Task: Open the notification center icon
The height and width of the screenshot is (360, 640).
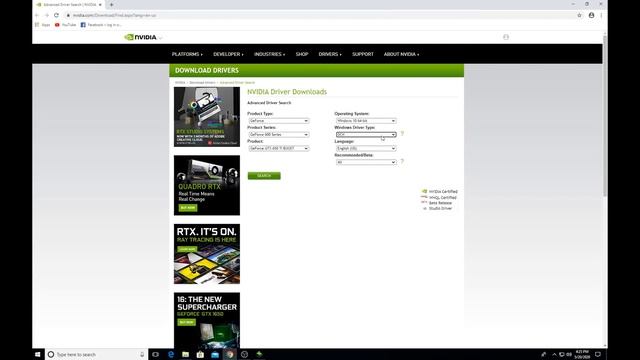Action: pyautogui.click(x=598, y=354)
